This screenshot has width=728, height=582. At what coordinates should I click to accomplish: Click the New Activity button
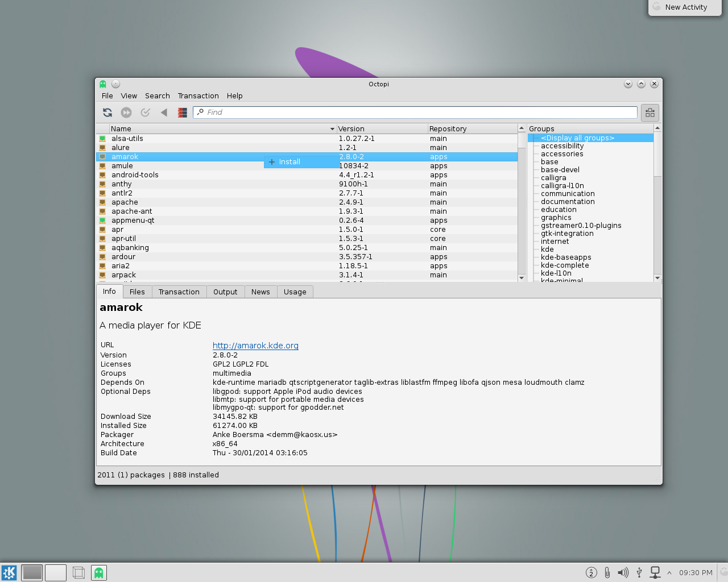pyautogui.click(x=685, y=7)
